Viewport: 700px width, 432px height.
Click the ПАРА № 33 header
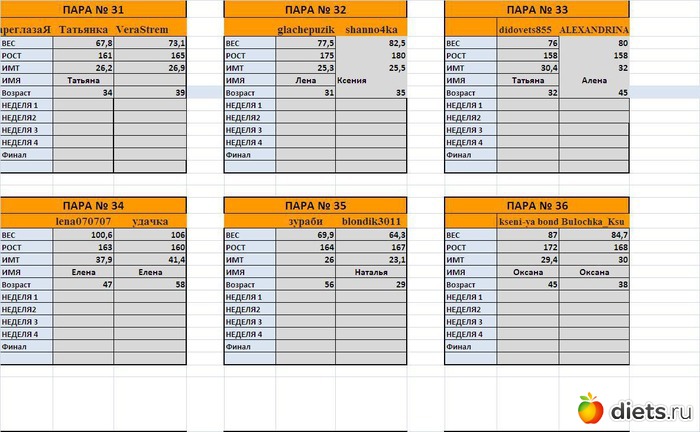(537, 10)
